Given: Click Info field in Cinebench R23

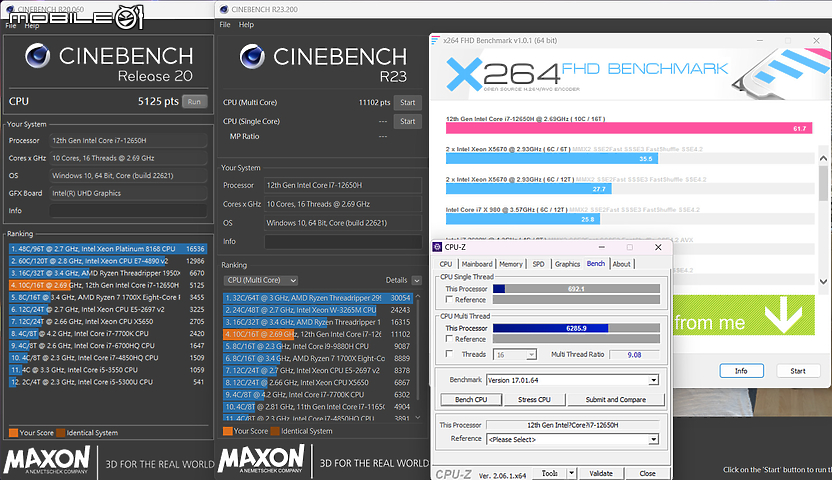Looking at the screenshot, I should point(343,241).
